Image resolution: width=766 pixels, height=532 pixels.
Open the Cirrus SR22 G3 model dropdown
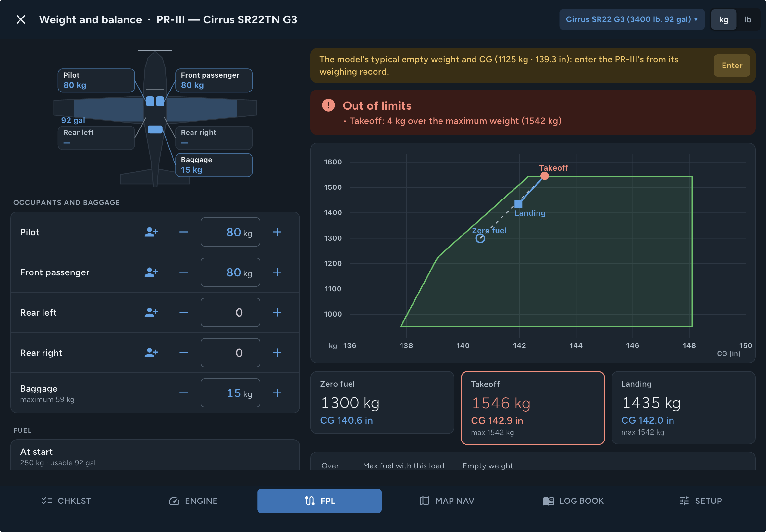pyautogui.click(x=632, y=19)
